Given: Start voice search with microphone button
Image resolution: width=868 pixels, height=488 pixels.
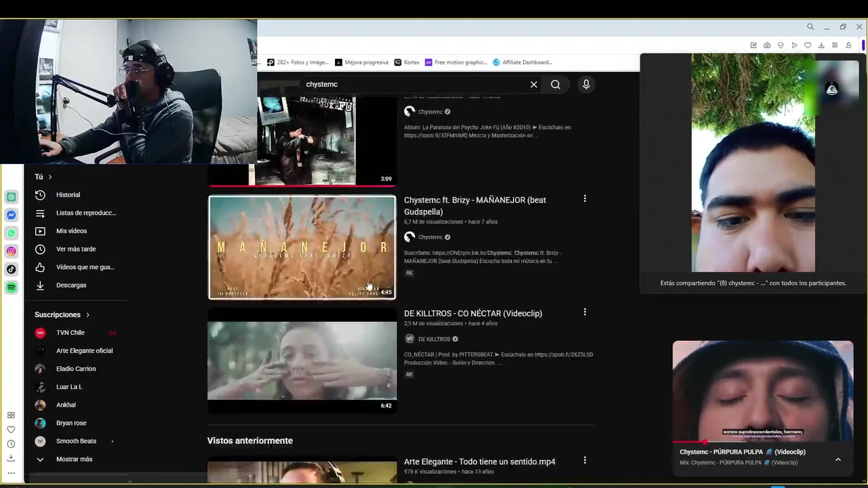Looking at the screenshot, I should click(587, 84).
